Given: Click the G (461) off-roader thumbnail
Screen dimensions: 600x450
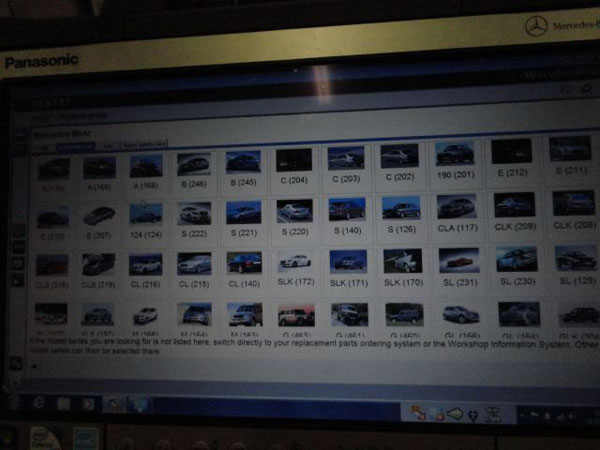Looking at the screenshot, I should point(350,315).
